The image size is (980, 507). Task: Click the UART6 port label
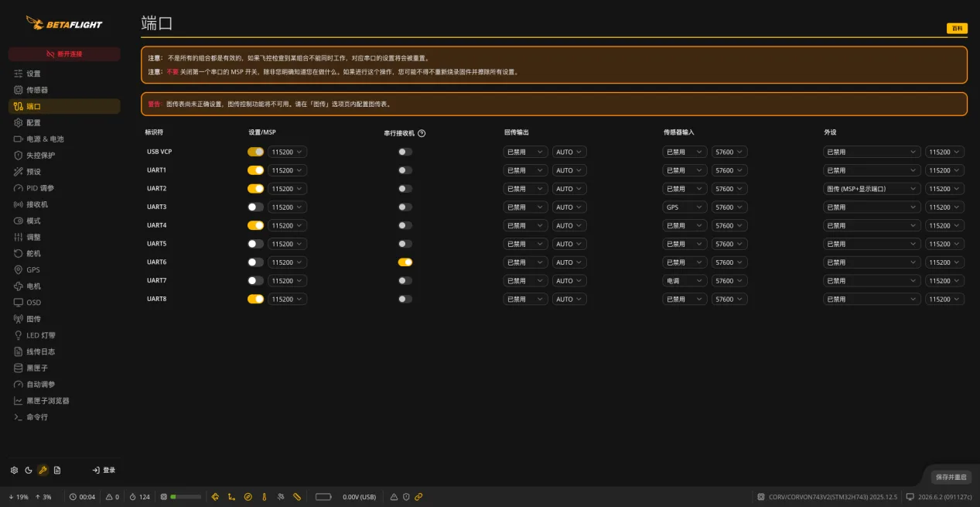pyautogui.click(x=157, y=262)
